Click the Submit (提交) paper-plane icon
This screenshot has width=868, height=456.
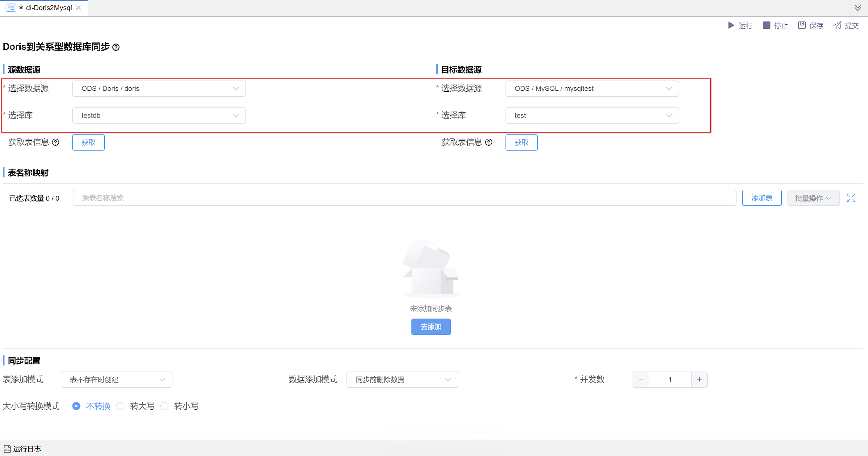(x=837, y=25)
